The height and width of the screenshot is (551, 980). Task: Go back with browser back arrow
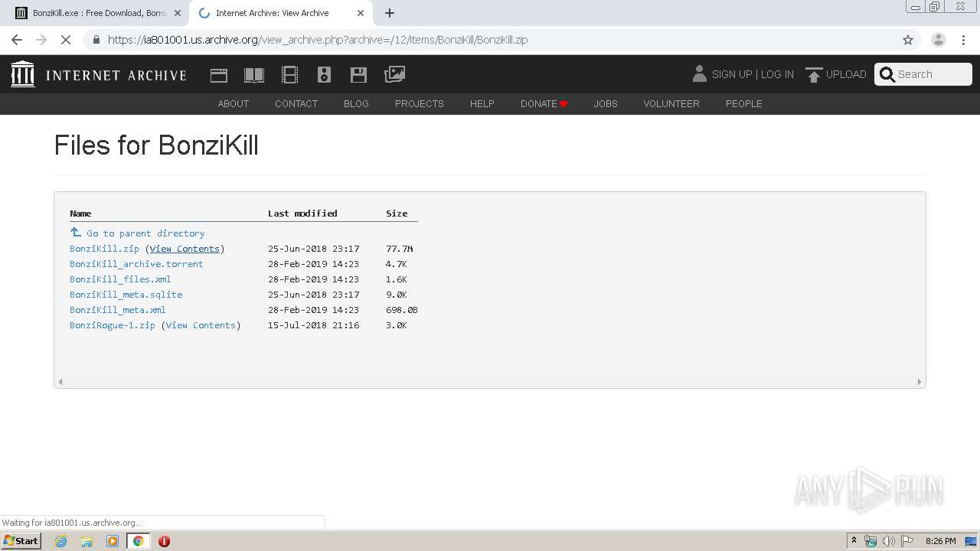(x=17, y=40)
